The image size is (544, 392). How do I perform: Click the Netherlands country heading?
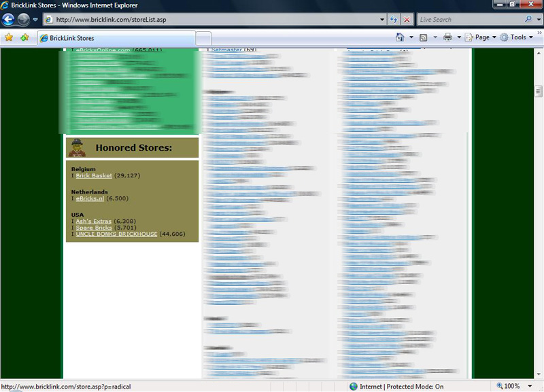(x=90, y=192)
